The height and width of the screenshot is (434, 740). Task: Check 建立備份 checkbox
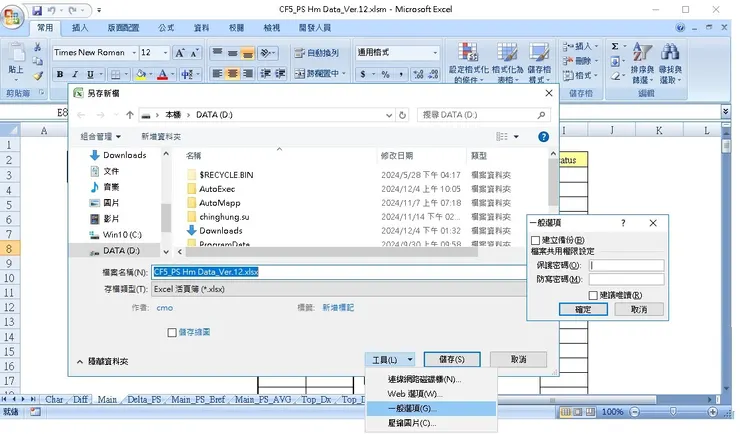[x=535, y=240]
